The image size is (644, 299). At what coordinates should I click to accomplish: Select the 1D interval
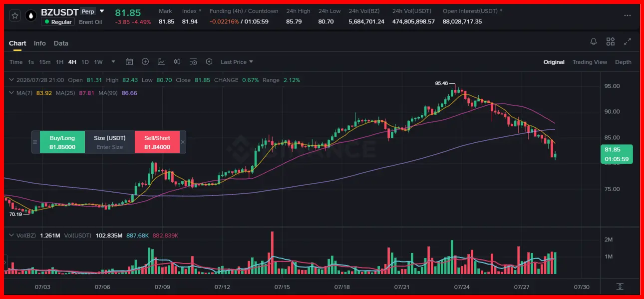click(85, 62)
